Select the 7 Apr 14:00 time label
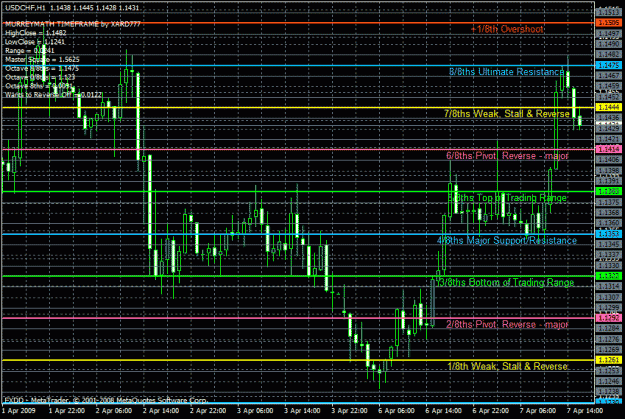The width and height of the screenshot is (625, 419). tap(585, 411)
